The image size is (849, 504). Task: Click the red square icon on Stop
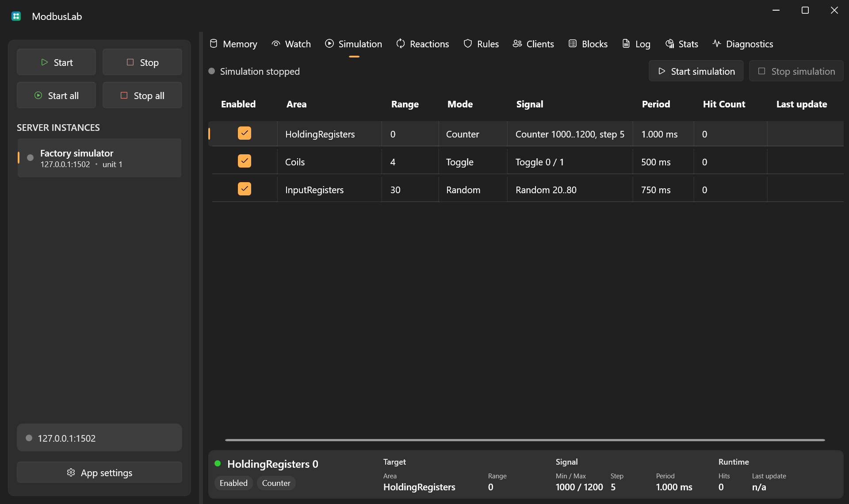(x=130, y=62)
